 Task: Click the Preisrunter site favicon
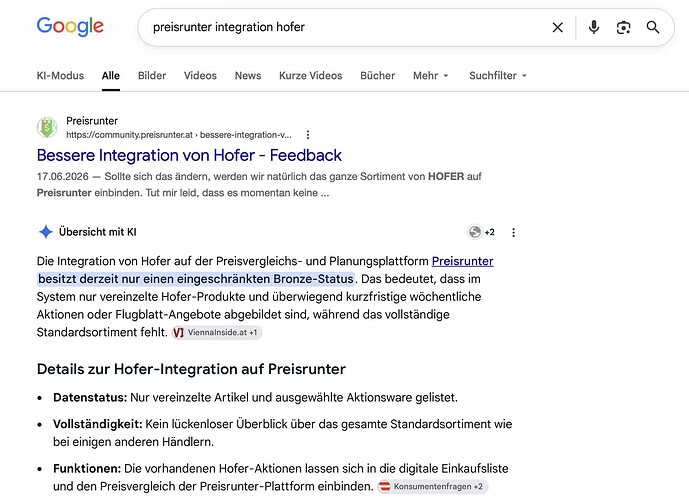click(47, 127)
